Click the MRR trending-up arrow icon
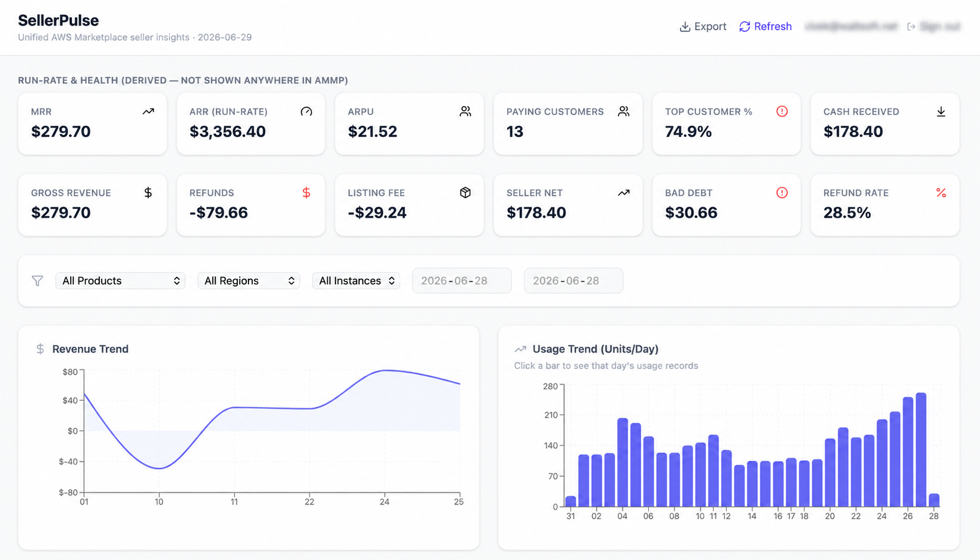The image size is (980, 560). 148,111
